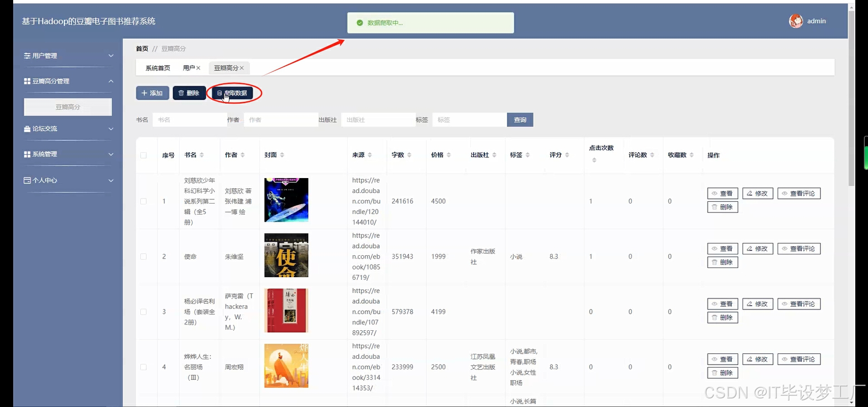This screenshot has height=407, width=868.
Task: Open the cover thumbnail of row 1
Action: click(286, 200)
